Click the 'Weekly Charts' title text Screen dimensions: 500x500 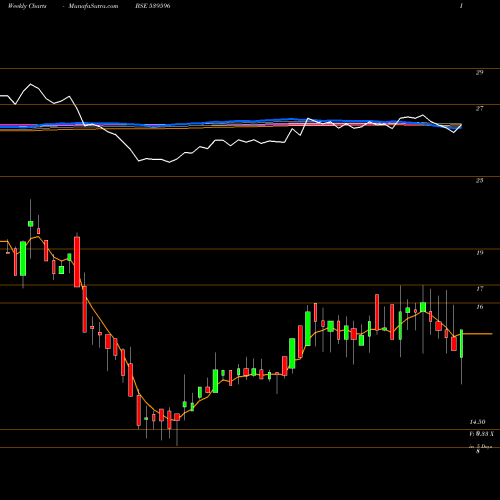point(27,6)
